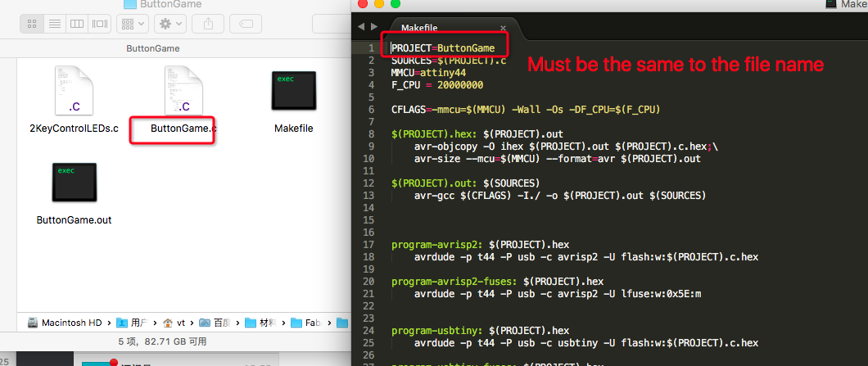Open the Finder arrange-by dropdown
The height and width of the screenshot is (366, 868).
point(133,24)
